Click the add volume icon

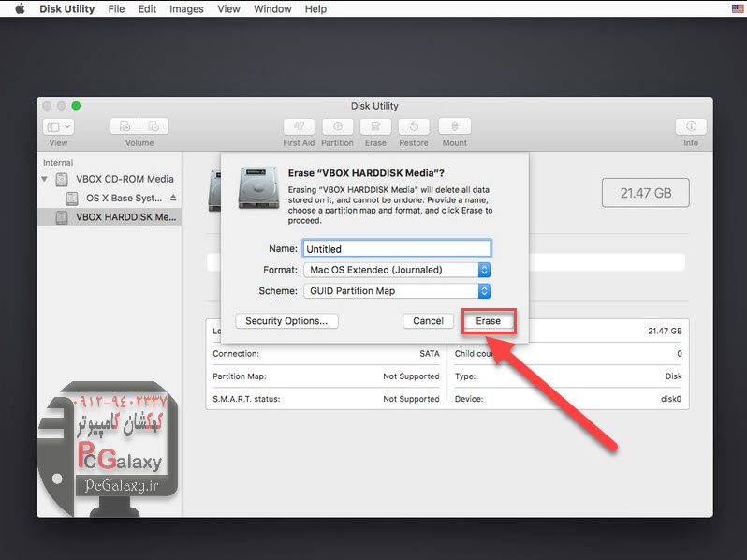(x=125, y=126)
